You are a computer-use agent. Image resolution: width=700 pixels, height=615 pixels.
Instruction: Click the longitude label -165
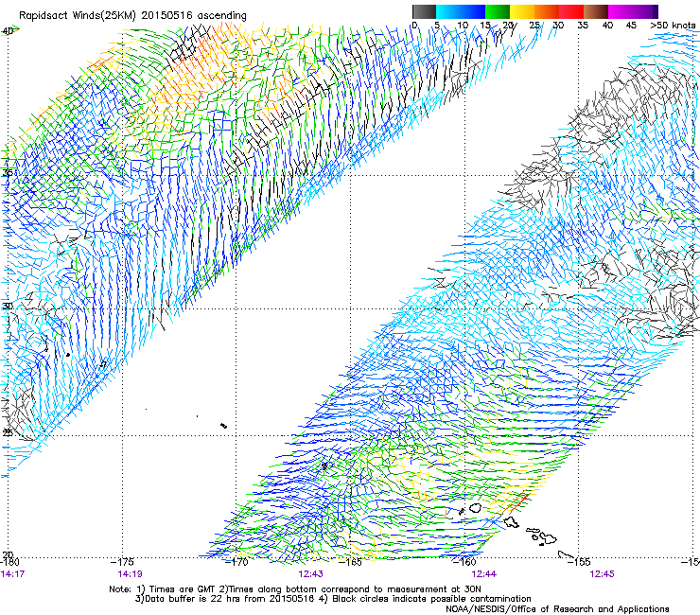click(350, 562)
